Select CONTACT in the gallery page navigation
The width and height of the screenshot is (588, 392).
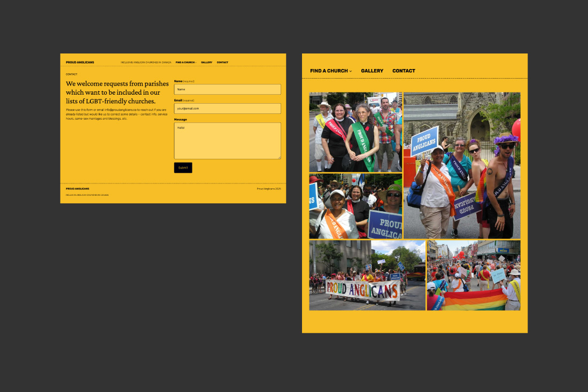coord(404,71)
